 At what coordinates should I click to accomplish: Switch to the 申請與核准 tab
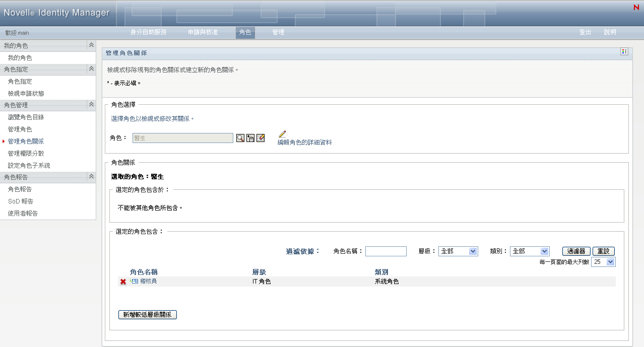(203, 32)
